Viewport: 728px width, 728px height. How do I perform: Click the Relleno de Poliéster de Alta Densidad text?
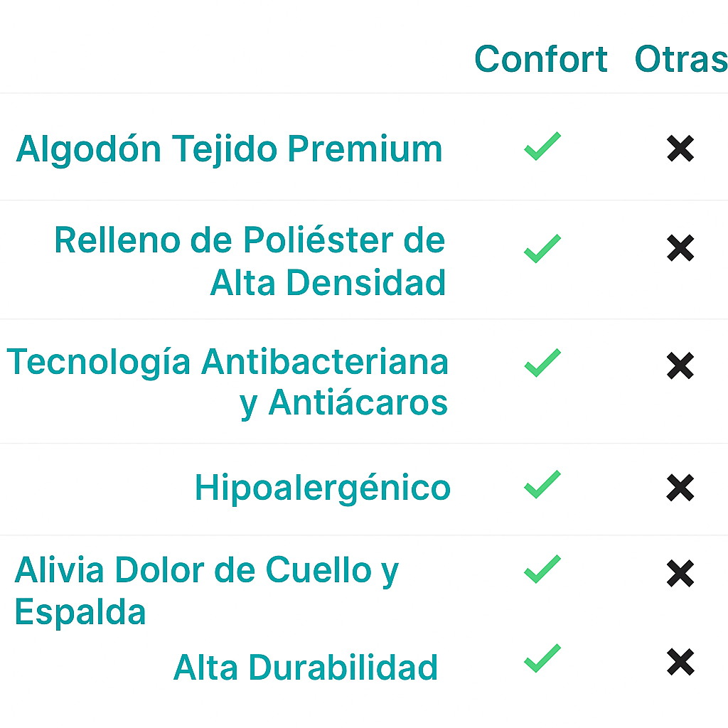[250, 261]
